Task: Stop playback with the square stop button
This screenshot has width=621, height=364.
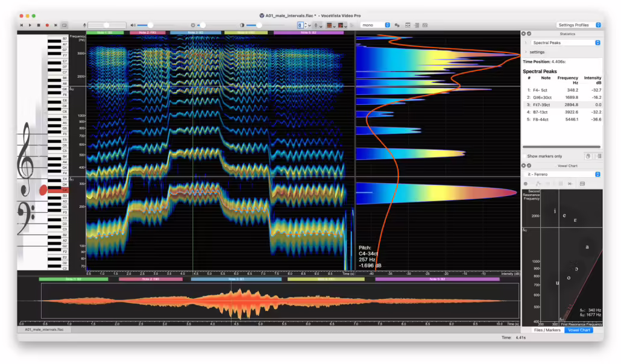Action: [39, 25]
